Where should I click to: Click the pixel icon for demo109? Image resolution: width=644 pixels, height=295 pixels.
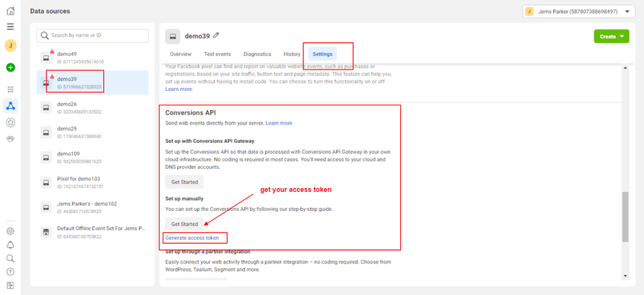tap(46, 157)
